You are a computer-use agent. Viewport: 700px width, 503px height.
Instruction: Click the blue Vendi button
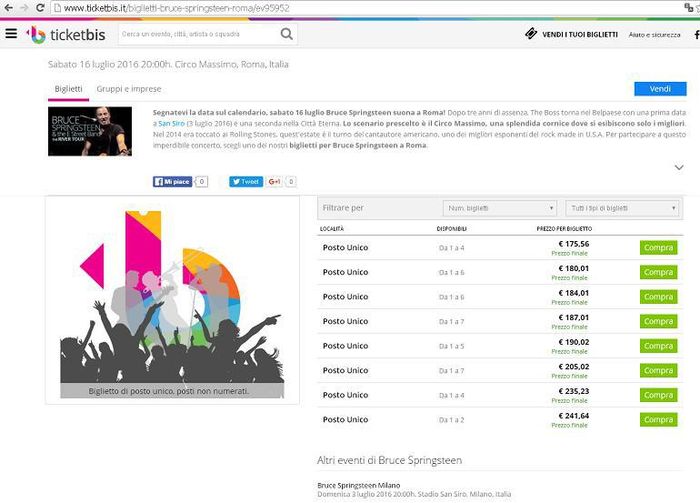(659, 89)
